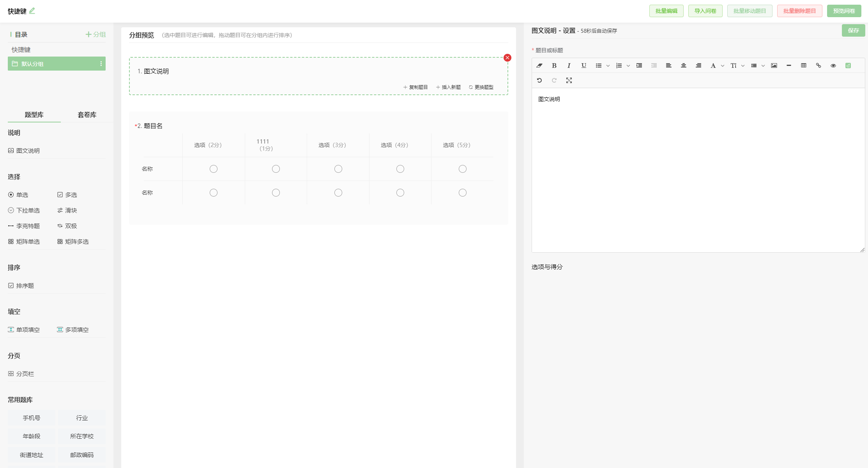Open the font size tool
Screen dimensions: 868x468
coord(734,66)
